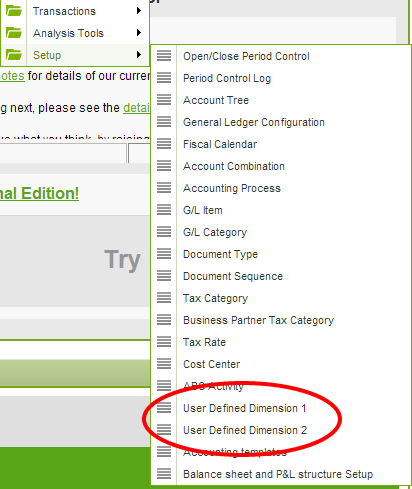
Task: Click the list icon beside G/L Item
Action: coord(164,210)
